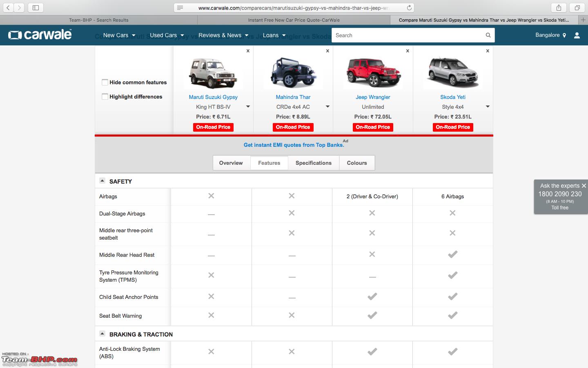Add a new tab with plus button
Image resolution: width=588 pixels, height=368 pixels.
coord(583,20)
